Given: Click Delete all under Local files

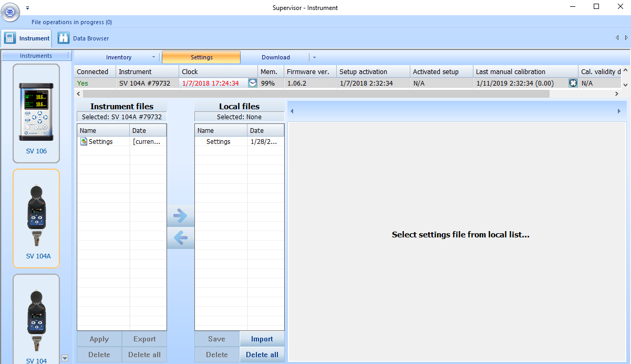Looking at the screenshot, I should point(262,355).
